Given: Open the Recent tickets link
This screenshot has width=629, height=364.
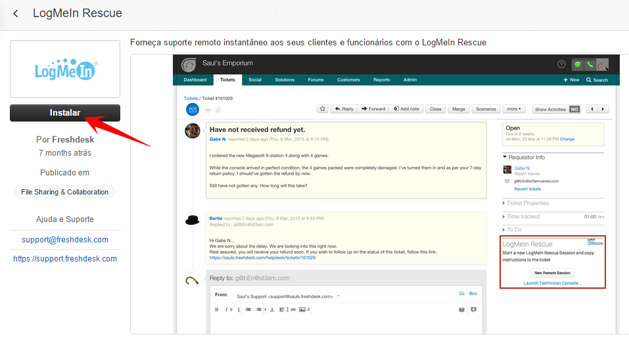Looking at the screenshot, I should click(528, 189).
